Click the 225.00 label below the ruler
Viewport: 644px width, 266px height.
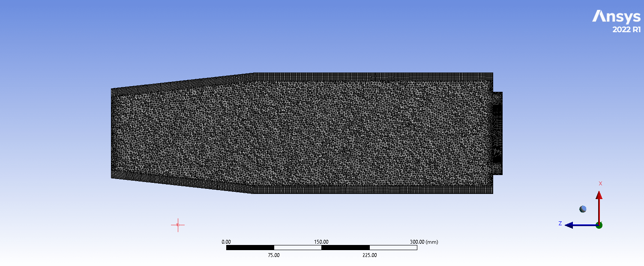[369, 255]
